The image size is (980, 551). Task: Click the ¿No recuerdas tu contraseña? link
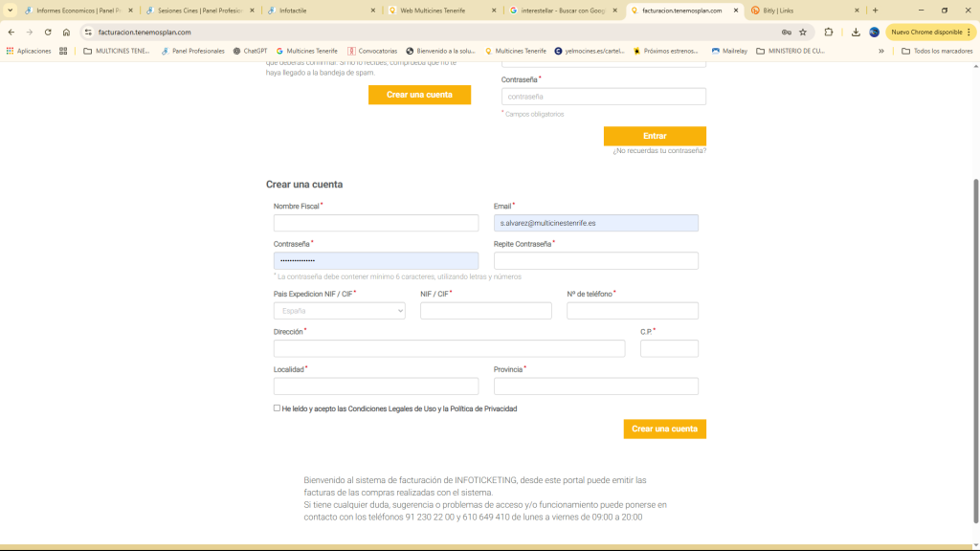pos(659,150)
